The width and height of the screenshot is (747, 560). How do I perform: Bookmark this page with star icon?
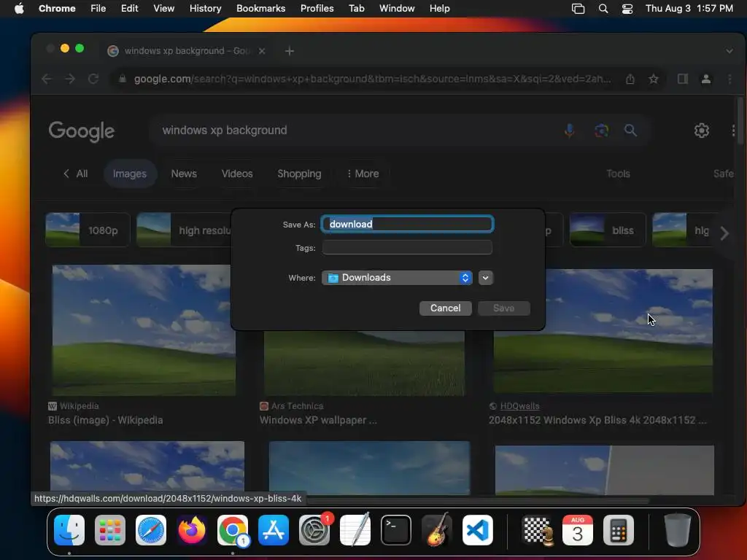(x=654, y=79)
